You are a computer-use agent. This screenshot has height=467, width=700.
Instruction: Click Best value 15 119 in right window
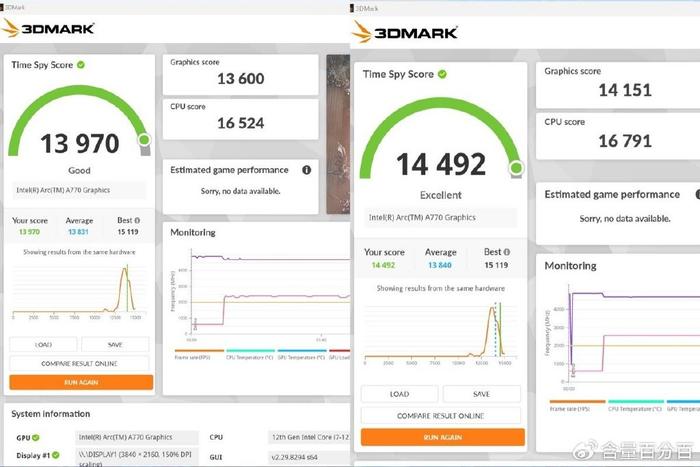coord(496,265)
